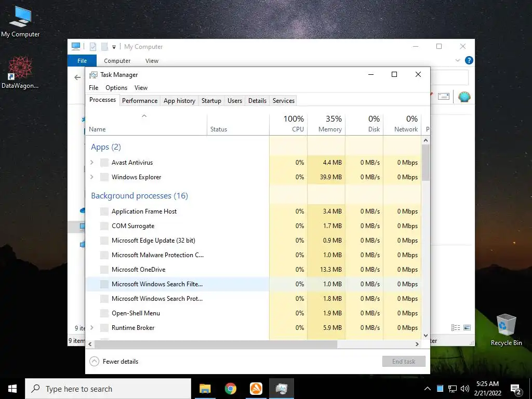Click the COM Surrogate process icon
This screenshot has width=532, height=399.
[x=104, y=226]
